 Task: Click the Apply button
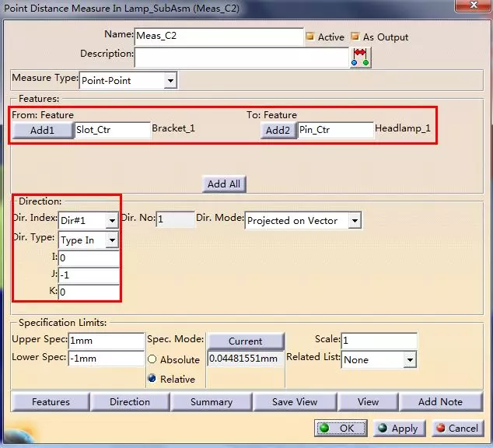point(398,428)
